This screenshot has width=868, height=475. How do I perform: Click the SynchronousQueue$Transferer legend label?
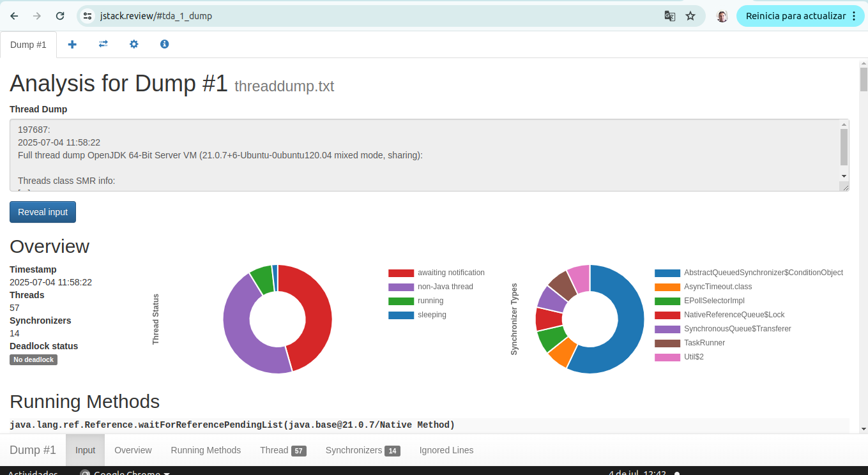(738, 329)
